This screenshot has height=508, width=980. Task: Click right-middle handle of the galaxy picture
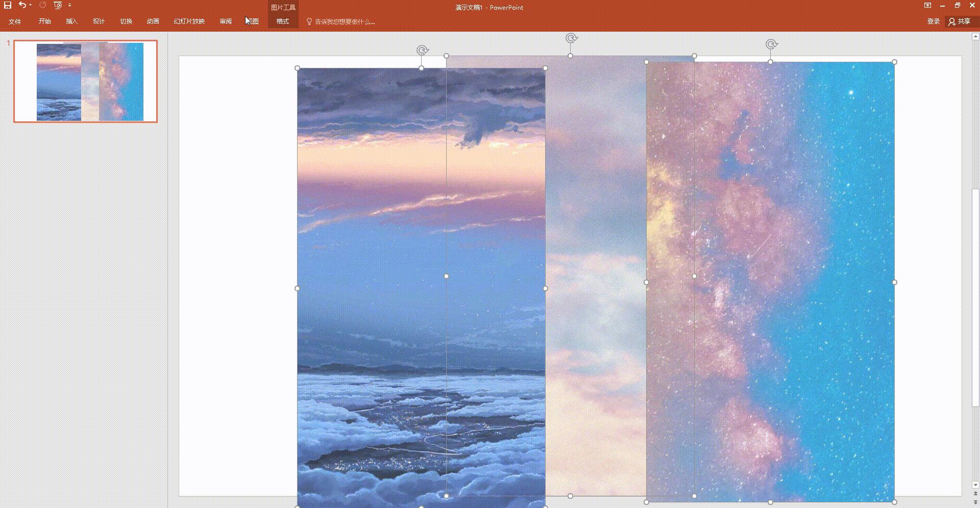895,282
